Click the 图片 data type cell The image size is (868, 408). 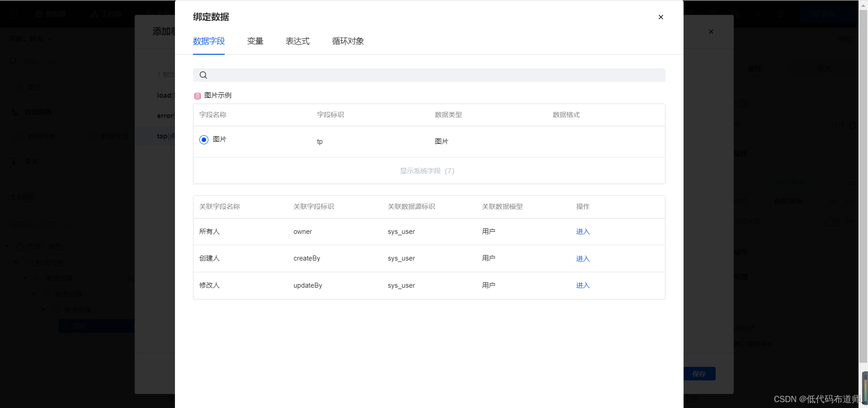(x=441, y=142)
